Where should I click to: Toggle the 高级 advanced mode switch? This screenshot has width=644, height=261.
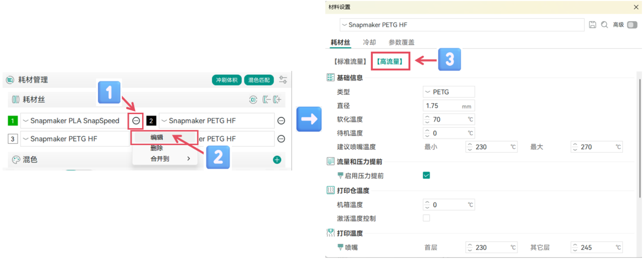point(632,25)
